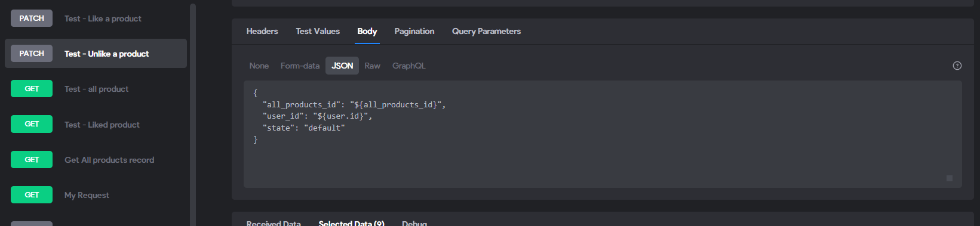Choose the GraphQL body type
This screenshot has height=226, width=980.
(x=408, y=66)
